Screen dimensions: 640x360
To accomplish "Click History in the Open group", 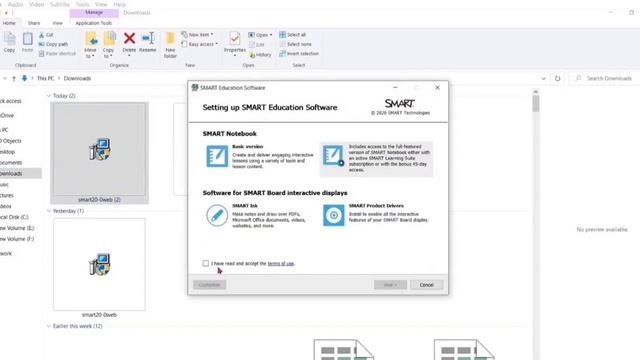I will (x=260, y=54).
